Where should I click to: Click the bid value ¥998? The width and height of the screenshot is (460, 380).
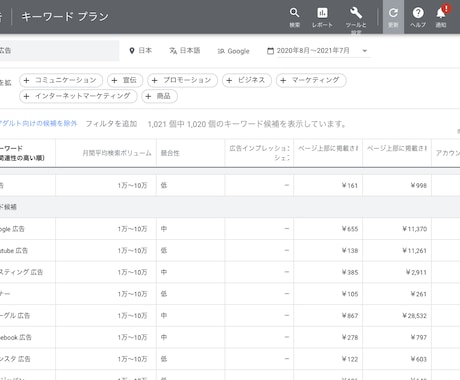pos(419,186)
